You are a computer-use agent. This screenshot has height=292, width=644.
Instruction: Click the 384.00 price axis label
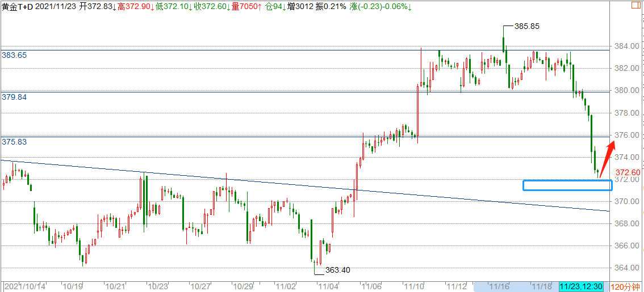click(x=627, y=46)
